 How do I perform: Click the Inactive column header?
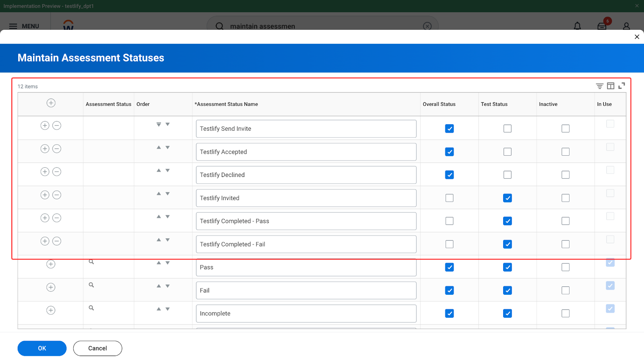coord(548,104)
